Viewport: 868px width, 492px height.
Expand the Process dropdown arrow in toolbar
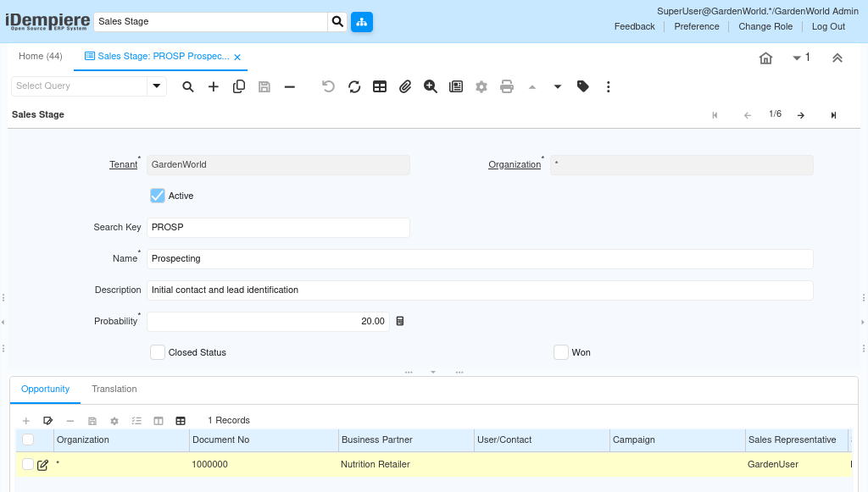click(558, 86)
